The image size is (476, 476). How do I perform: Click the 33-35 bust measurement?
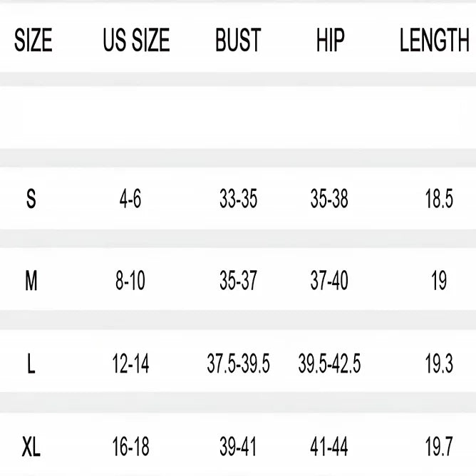238,199
